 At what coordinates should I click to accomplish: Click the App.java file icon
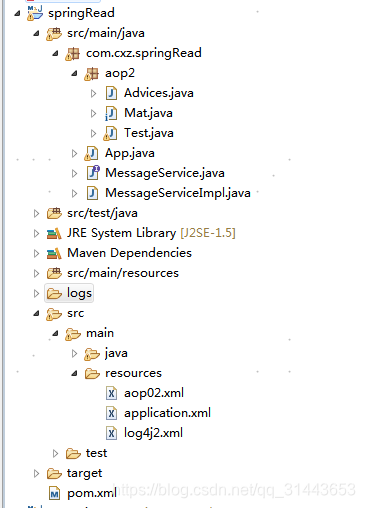[x=91, y=153]
